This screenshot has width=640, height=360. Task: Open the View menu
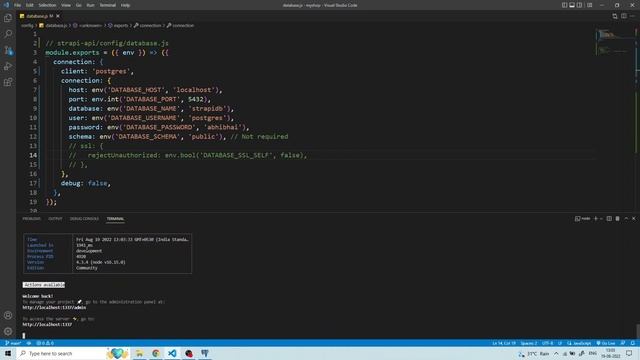point(66,5)
